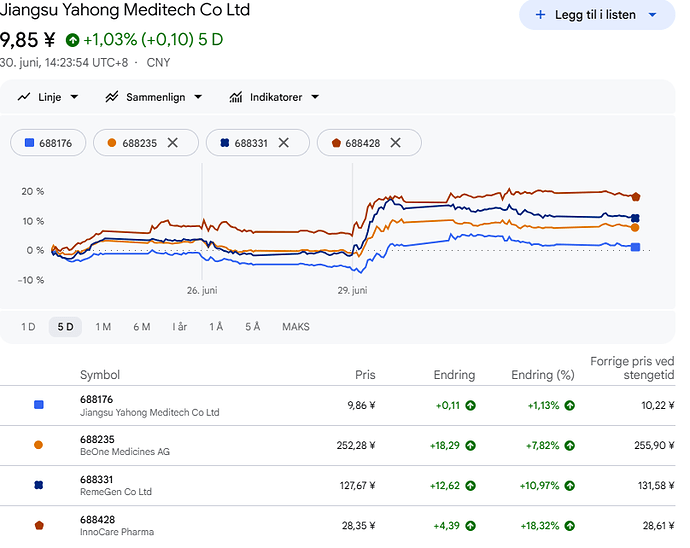
Task: Choose the MAKS time range
Action: (296, 327)
